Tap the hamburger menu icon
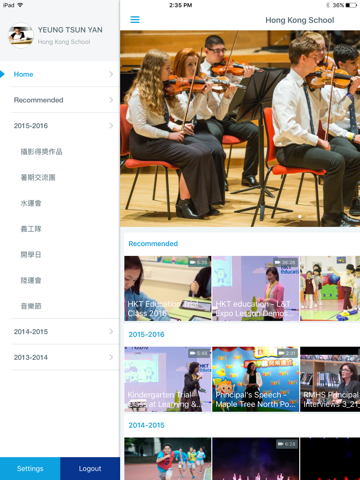Image resolution: width=360 pixels, height=480 pixels. click(x=135, y=20)
